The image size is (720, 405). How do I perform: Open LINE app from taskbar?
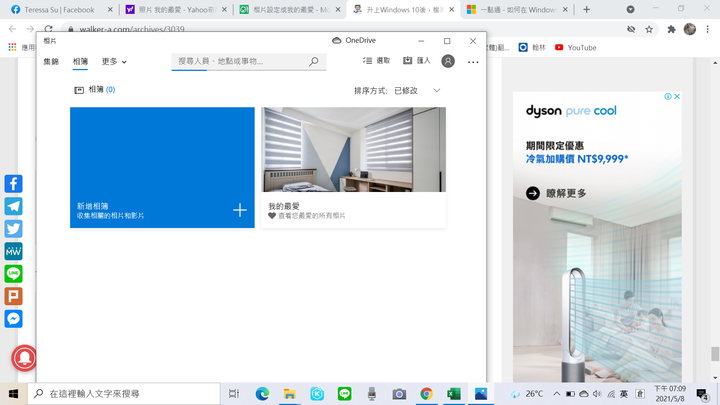pyautogui.click(x=344, y=394)
